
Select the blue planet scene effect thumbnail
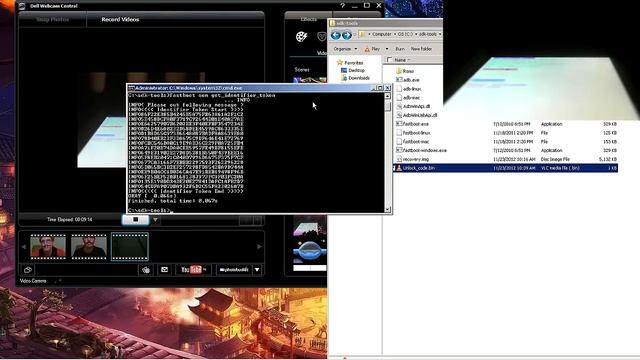tap(309, 252)
